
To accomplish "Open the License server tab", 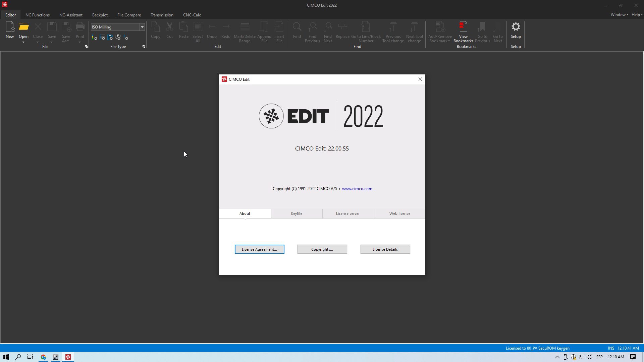I will (x=348, y=214).
